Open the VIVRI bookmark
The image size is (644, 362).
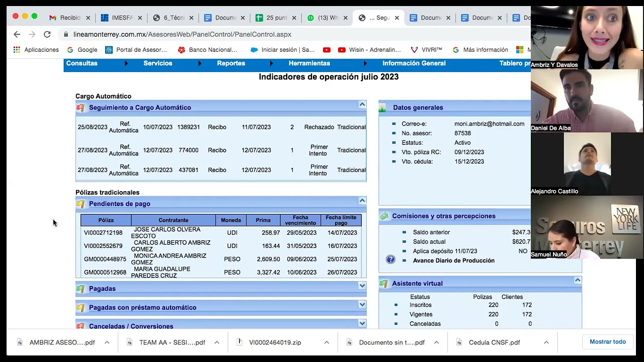point(427,50)
